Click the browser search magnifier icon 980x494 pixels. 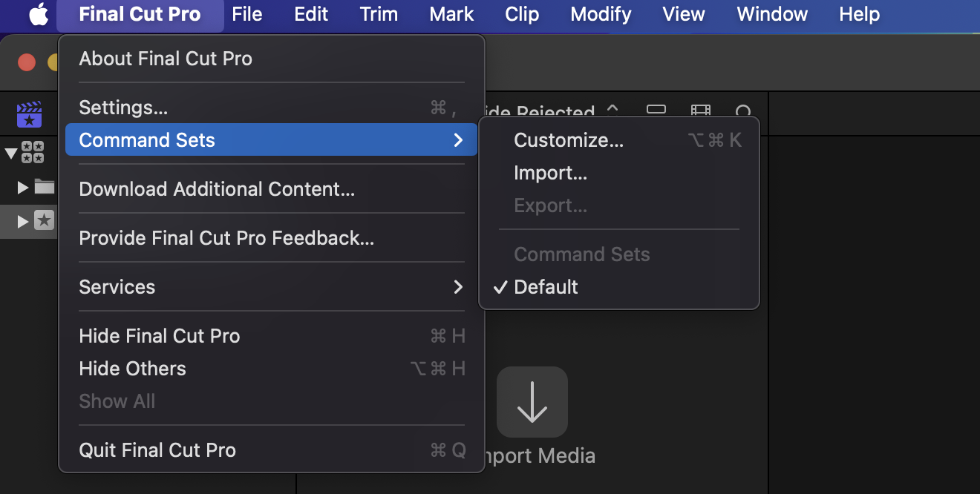point(743,112)
